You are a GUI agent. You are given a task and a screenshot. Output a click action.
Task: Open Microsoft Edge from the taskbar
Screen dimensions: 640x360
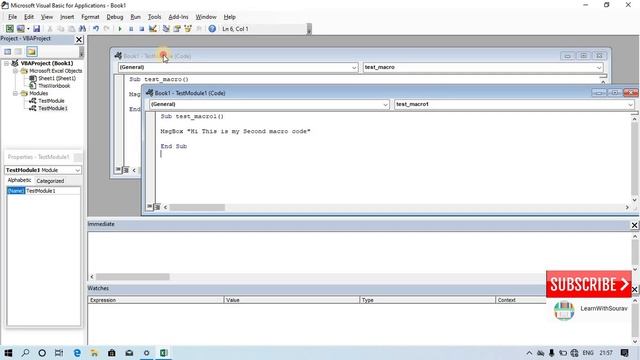point(77,353)
